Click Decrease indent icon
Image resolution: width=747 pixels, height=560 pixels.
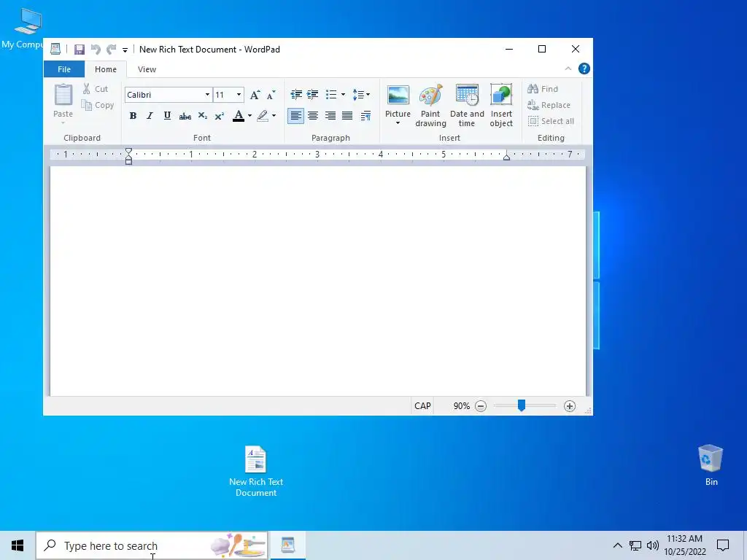[296, 94]
